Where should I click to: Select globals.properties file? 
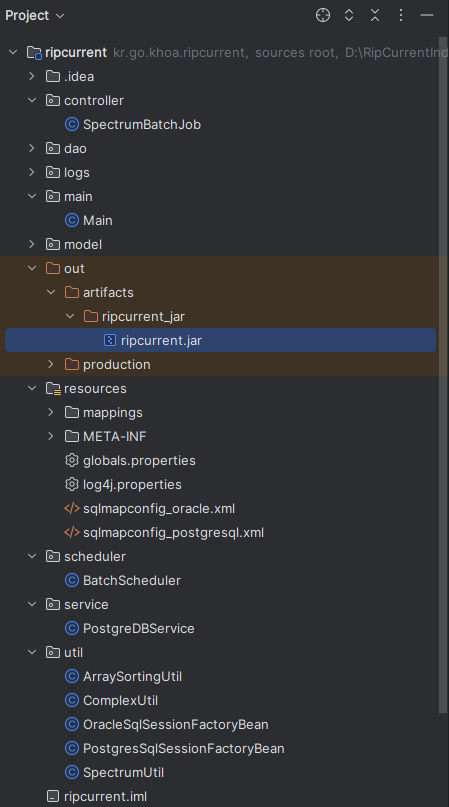[x=139, y=461]
